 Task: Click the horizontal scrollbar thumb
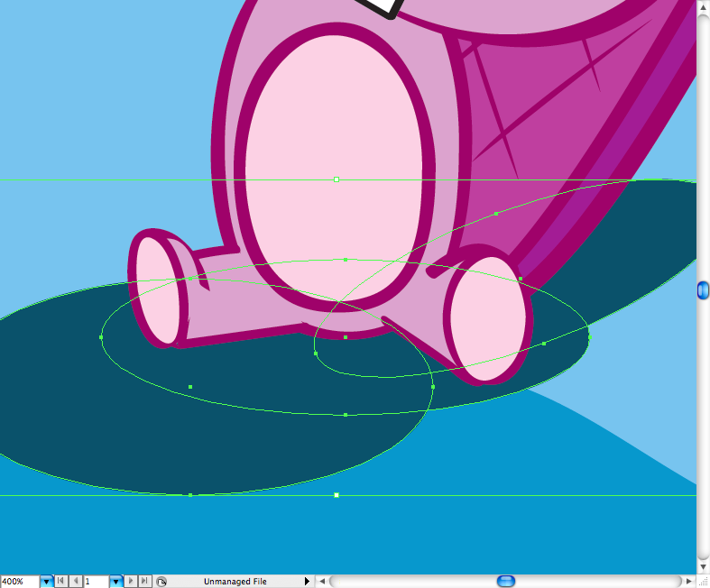click(x=506, y=582)
